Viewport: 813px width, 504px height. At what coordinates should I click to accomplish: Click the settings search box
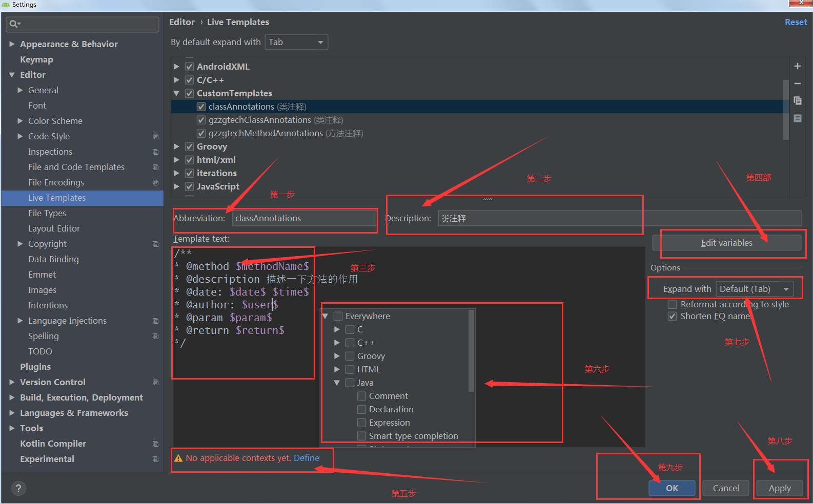click(83, 24)
